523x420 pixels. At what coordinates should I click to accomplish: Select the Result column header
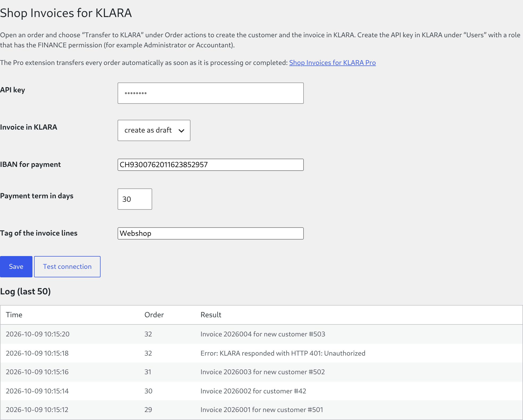pos(211,315)
